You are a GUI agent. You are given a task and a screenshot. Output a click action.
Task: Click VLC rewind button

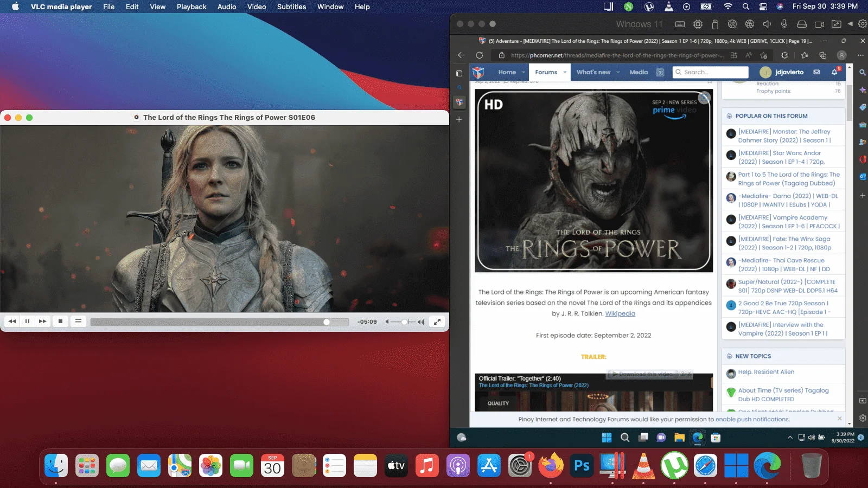[12, 322]
